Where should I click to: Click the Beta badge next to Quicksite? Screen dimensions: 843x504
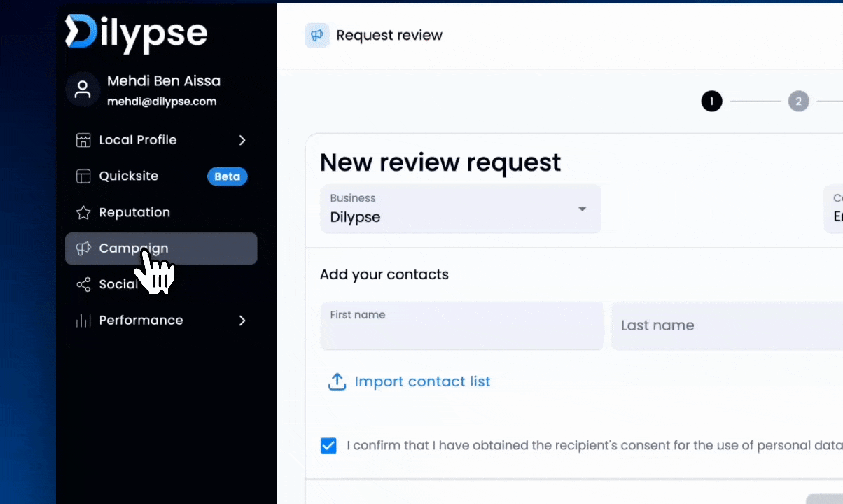click(x=228, y=176)
